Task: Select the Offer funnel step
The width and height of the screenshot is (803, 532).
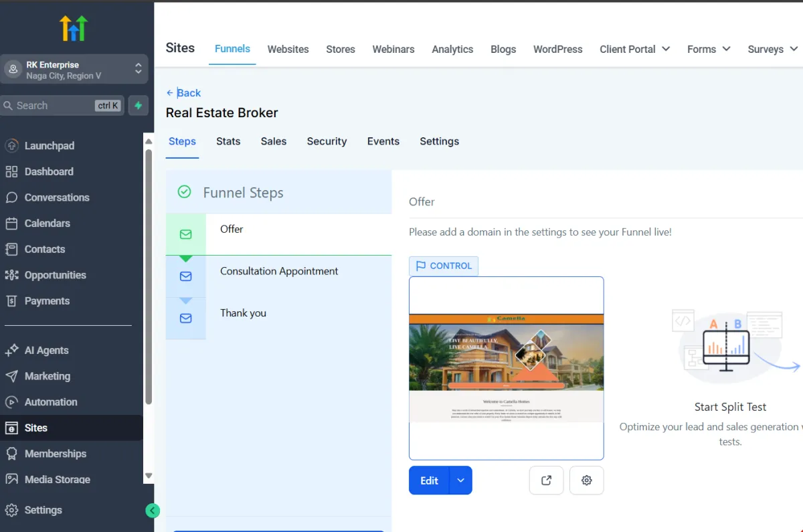Action: (278, 234)
